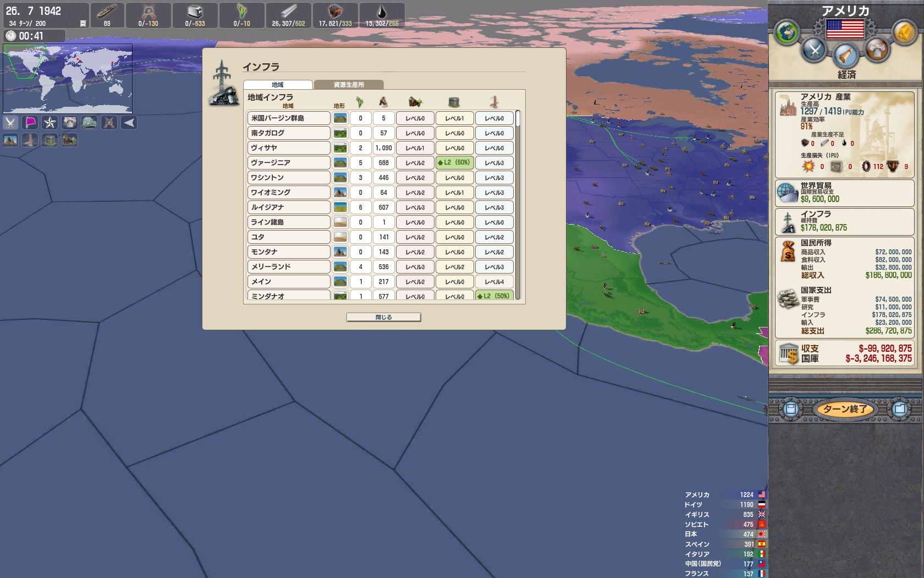
Task: Click ヴァージニア's L2 (60%) upgrade progress
Action: [455, 163]
